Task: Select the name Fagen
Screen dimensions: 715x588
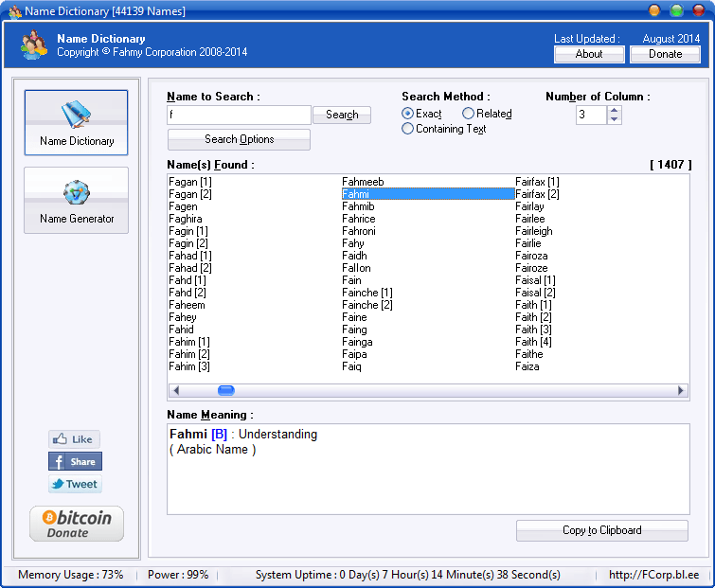Action: pos(183,206)
